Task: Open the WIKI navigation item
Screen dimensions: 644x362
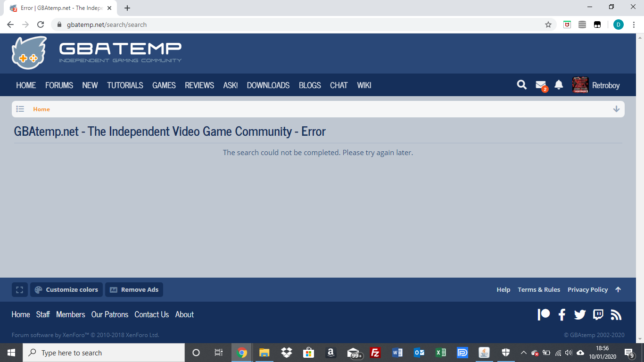Action: tap(364, 85)
